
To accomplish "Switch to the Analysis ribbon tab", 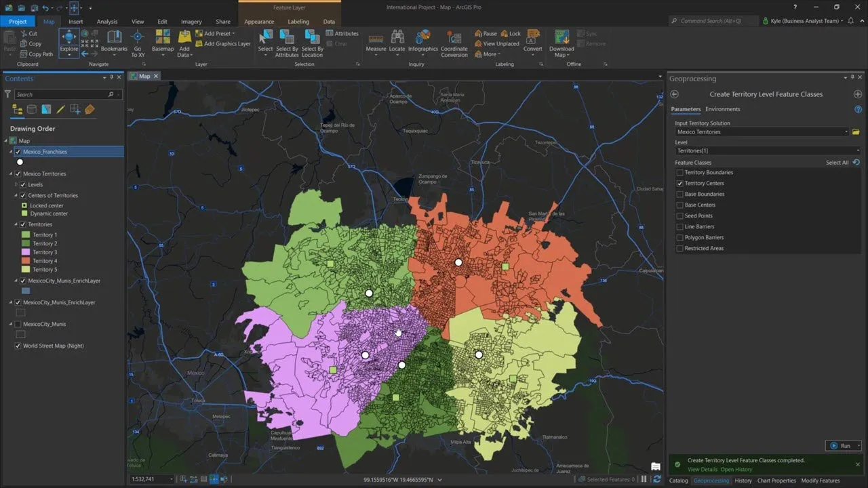I will [x=107, y=22].
